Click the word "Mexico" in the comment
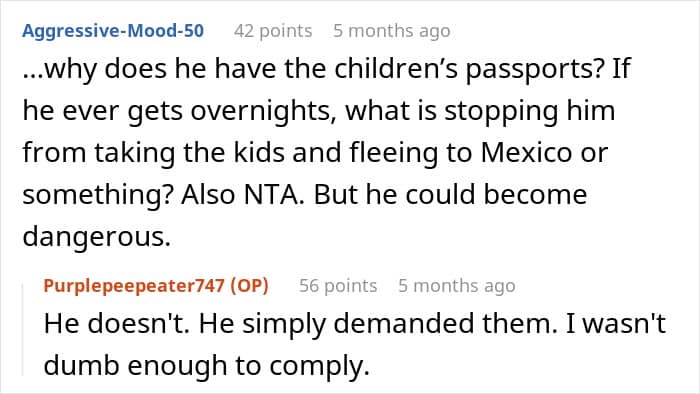 pos(526,153)
